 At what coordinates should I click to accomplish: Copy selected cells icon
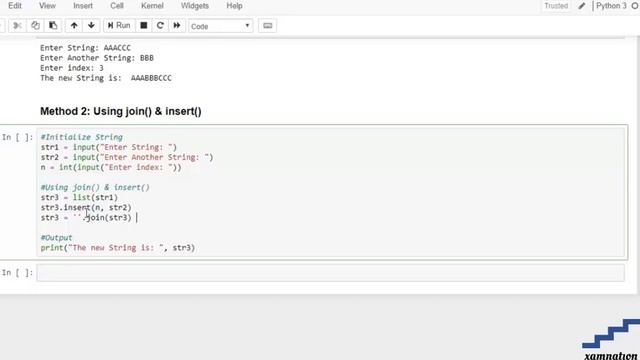pos(36,26)
